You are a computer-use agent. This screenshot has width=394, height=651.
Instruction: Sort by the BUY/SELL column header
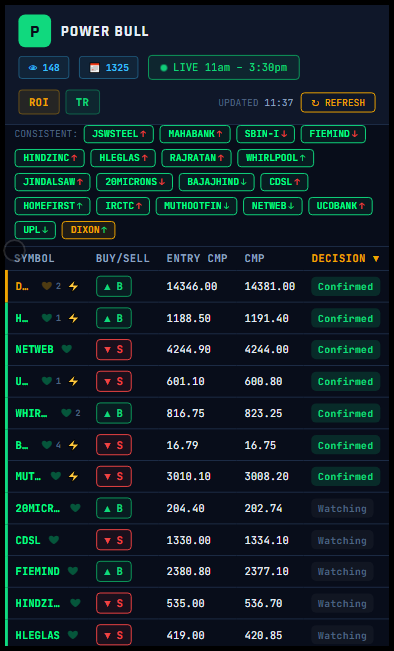tap(122, 259)
